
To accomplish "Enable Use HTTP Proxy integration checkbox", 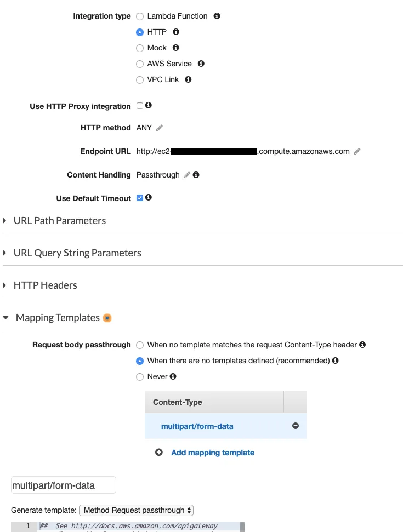I will (x=140, y=106).
